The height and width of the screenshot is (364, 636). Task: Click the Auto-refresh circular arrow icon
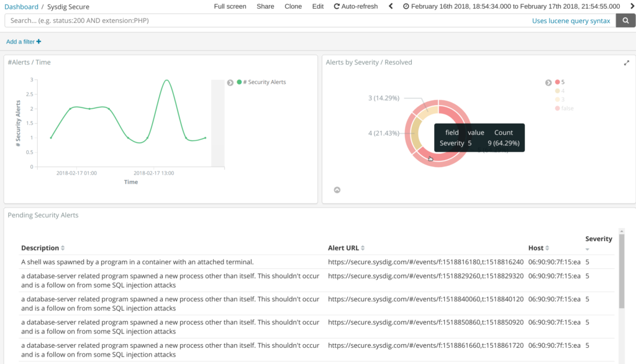tap(336, 6)
